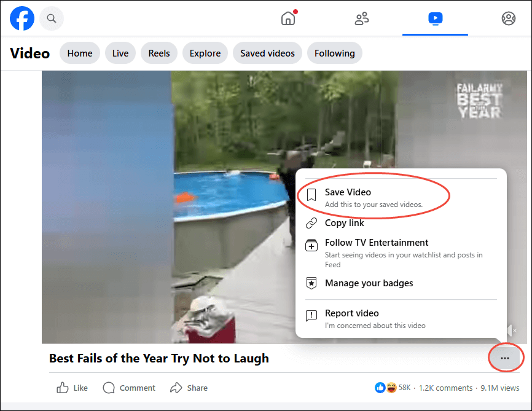
Task: Switch to the Reels tab
Action: (x=159, y=53)
